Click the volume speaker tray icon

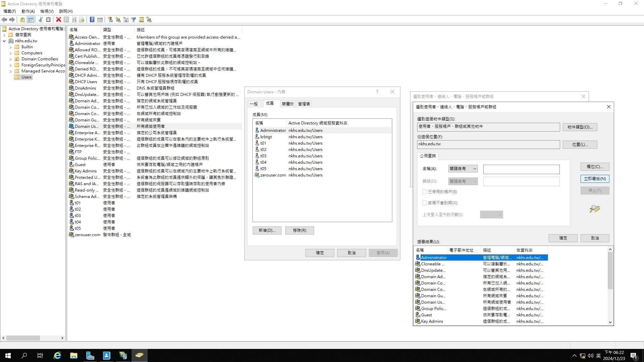pyautogui.click(x=590, y=356)
